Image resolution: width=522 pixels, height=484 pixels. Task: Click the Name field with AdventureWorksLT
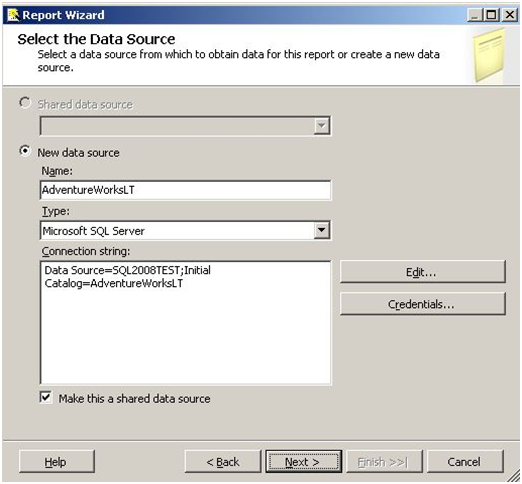point(185,190)
